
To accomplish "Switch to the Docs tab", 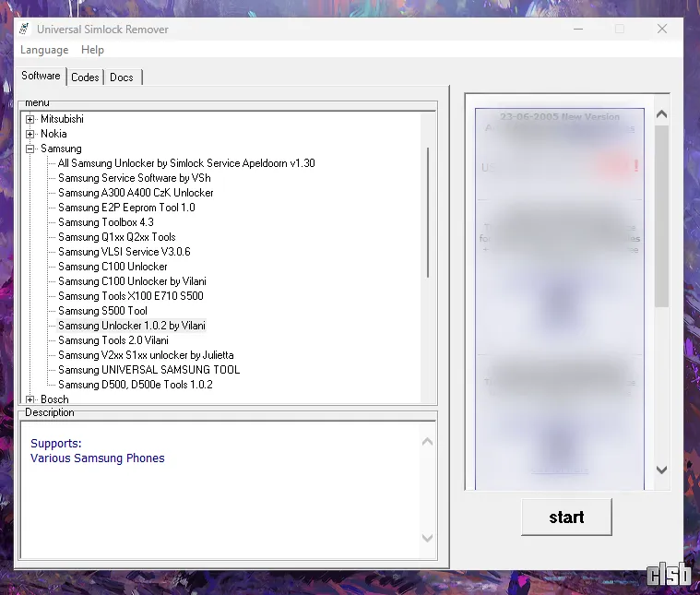I will coord(122,77).
